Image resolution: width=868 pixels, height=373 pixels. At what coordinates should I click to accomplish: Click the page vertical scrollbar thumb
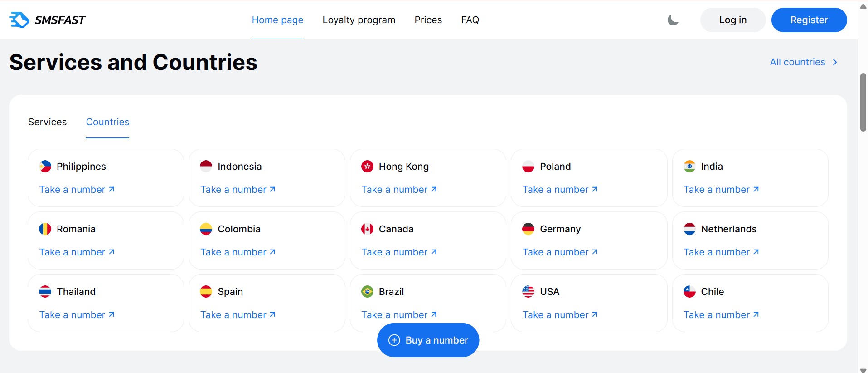pos(863,103)
